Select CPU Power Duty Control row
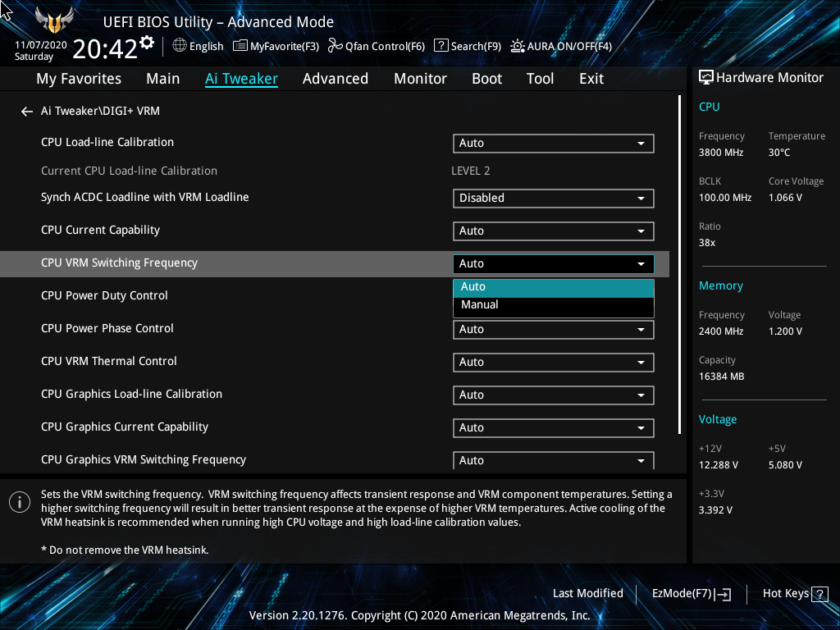The width and height of the screenshot is (840, 630). pos(335,295)
